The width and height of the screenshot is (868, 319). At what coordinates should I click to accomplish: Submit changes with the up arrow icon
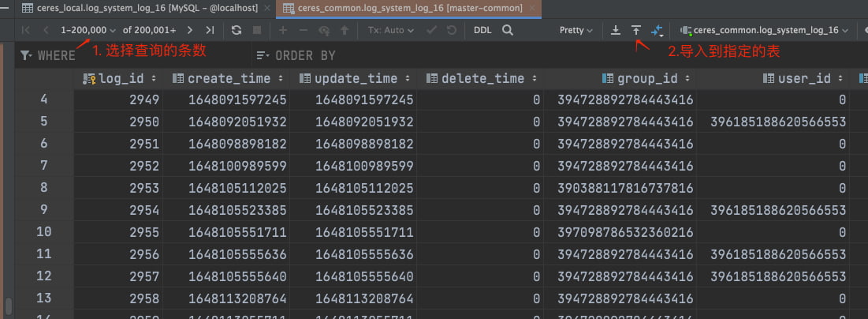coord(345,31)
